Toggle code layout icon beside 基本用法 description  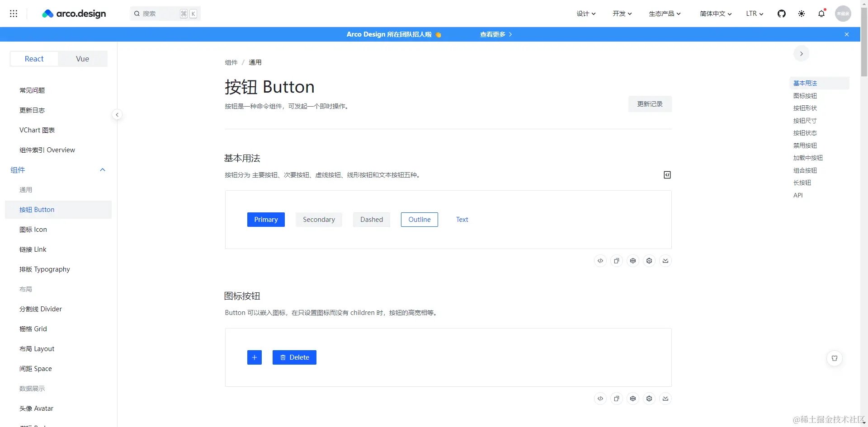pos(667,175)
